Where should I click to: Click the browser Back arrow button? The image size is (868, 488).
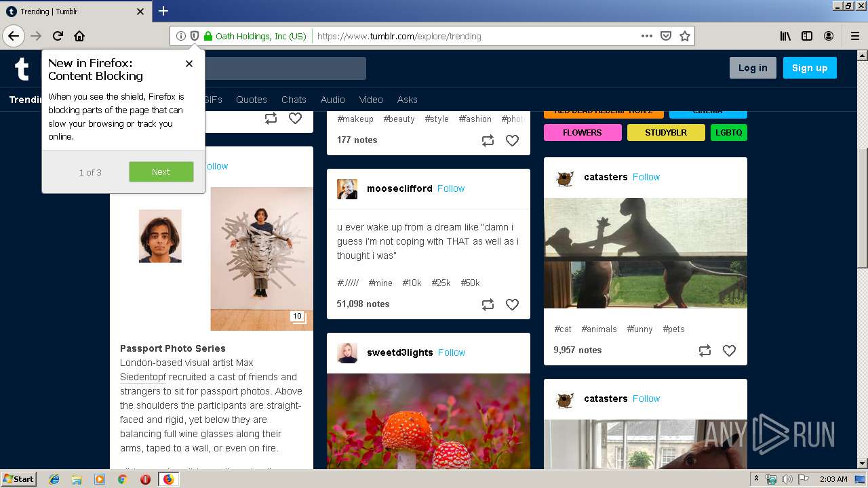14,36
